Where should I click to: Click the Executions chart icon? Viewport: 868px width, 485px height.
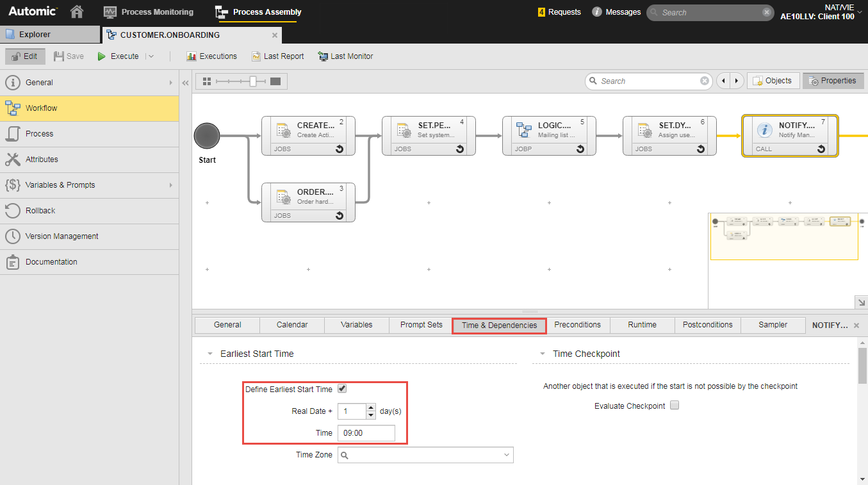tap(191, 56)
